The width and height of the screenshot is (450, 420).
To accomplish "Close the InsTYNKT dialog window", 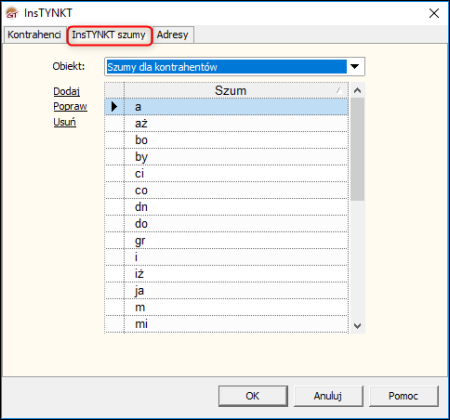I will [x=434, y=13].
